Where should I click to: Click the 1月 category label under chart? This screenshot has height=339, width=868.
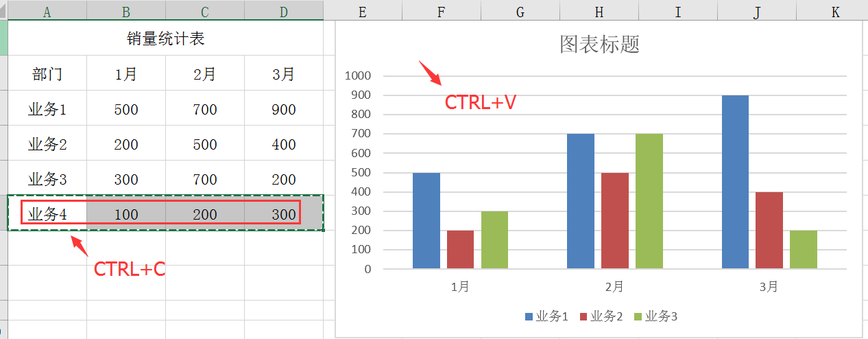(x=460, y=286)
